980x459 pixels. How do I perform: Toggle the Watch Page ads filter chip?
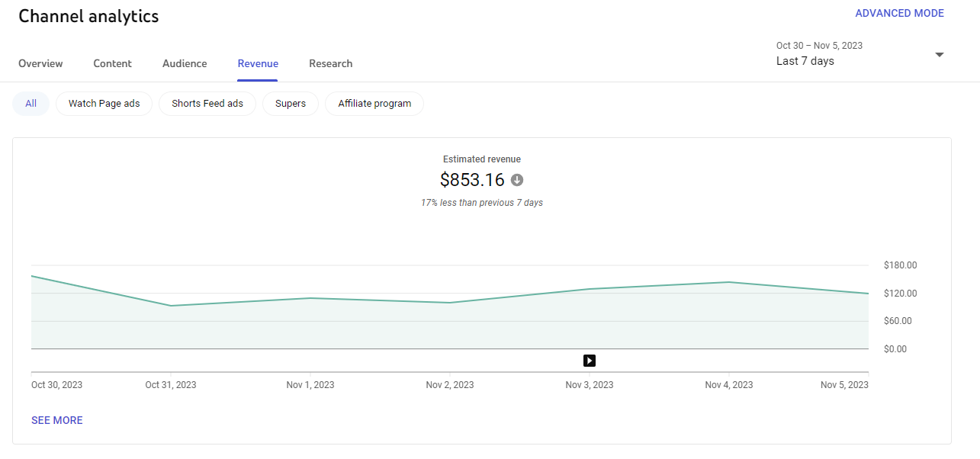104,104
